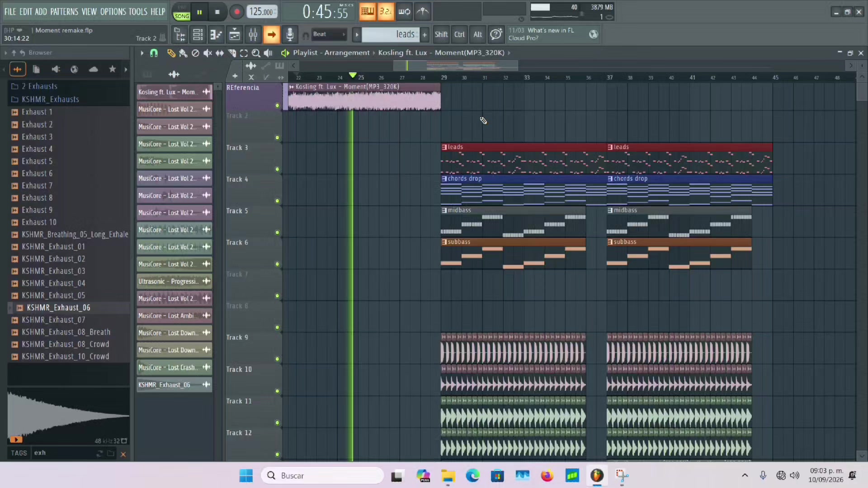Select the Mute tool in playlist

(208, 53)
